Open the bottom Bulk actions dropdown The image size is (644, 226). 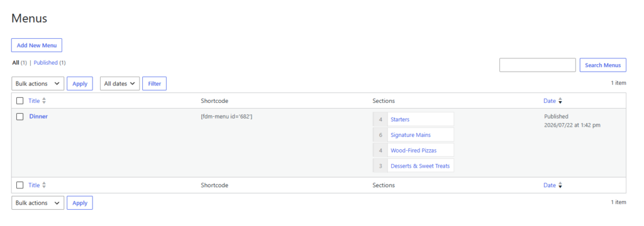click(x=38, y=203)
